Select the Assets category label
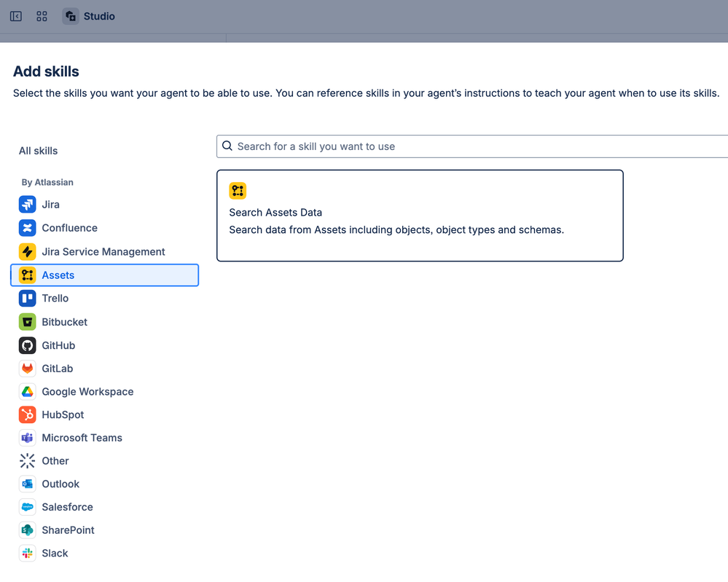The image size is (728, 582). click(x=58, y=275)
